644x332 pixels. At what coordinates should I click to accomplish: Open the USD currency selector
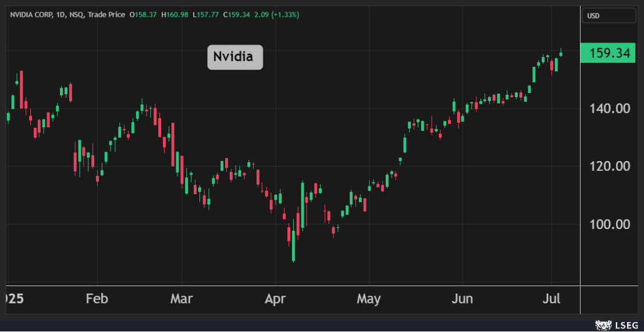tap(609, 16)
